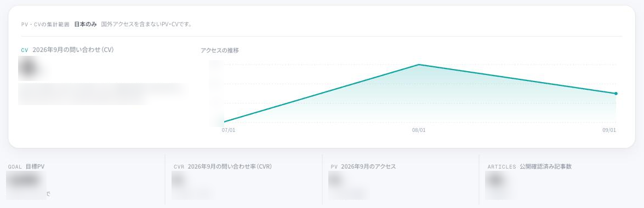Click the ARTICLES 公開確認済み記事数 heading

529,166
